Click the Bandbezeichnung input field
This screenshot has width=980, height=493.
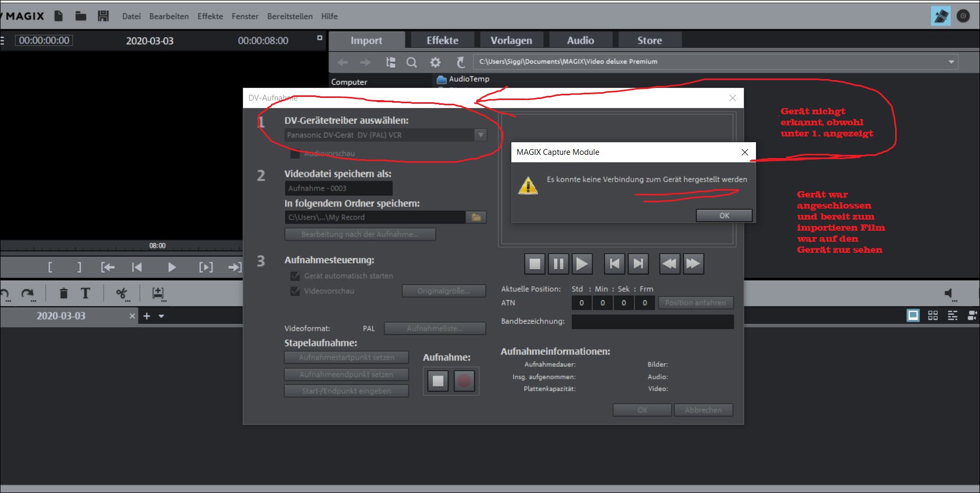[653, 321]
